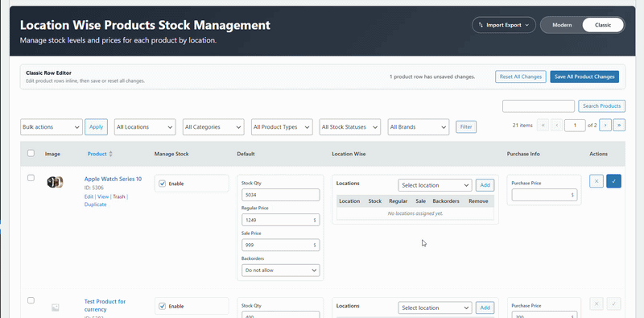Switch to Modern view
The image size is (644, 318).
point(562,25)
